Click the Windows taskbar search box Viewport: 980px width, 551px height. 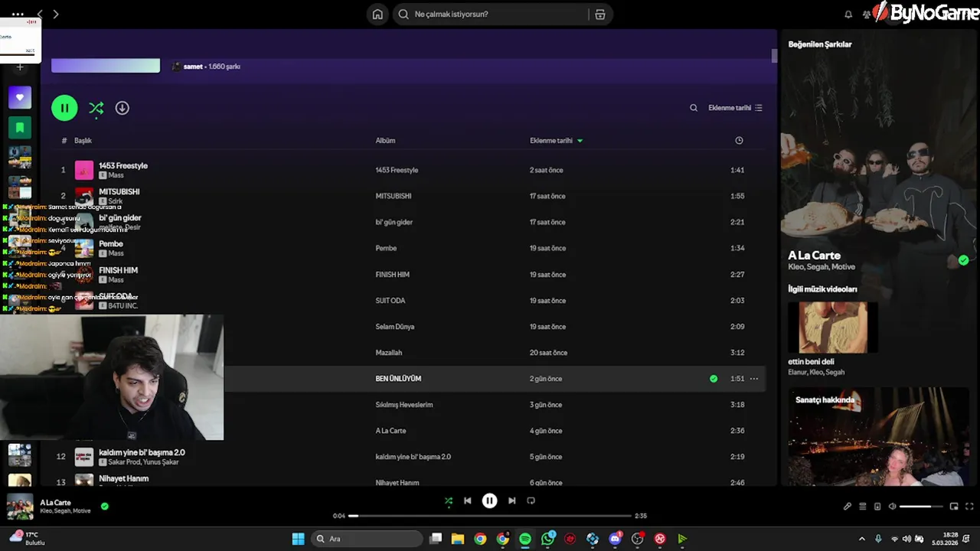coord(367,539)
